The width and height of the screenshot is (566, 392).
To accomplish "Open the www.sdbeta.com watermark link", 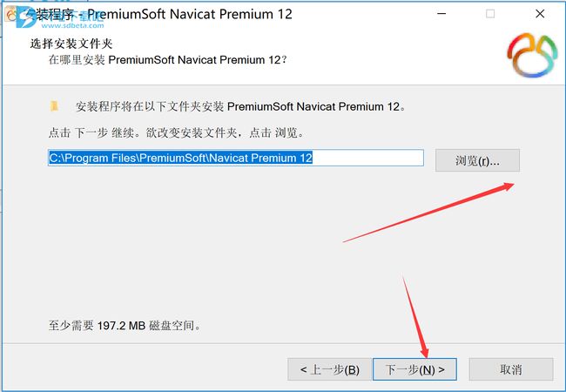I will click(x=72, y=25).
